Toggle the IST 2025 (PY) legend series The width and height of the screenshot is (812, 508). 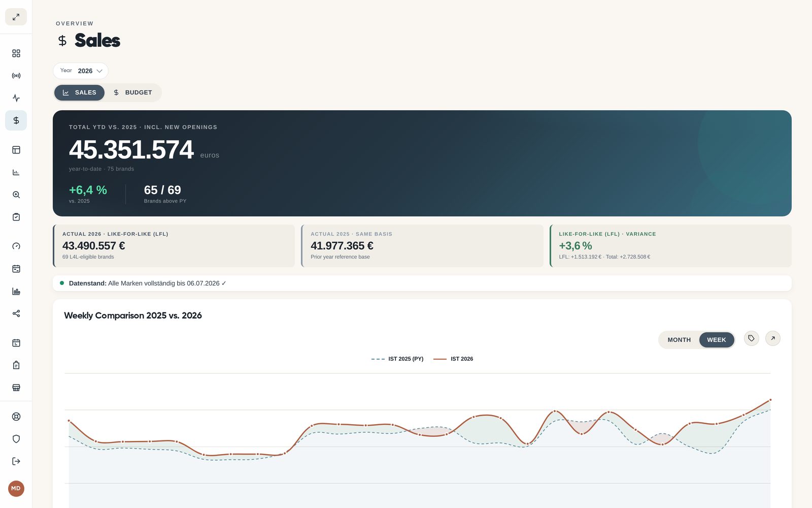point(397,359)
